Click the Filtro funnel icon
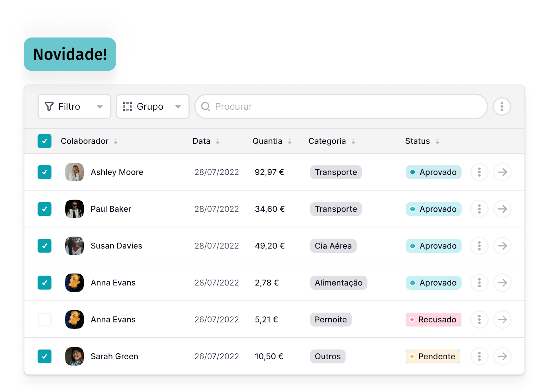This screenshot has height=392, width=534. pos(49,106)
